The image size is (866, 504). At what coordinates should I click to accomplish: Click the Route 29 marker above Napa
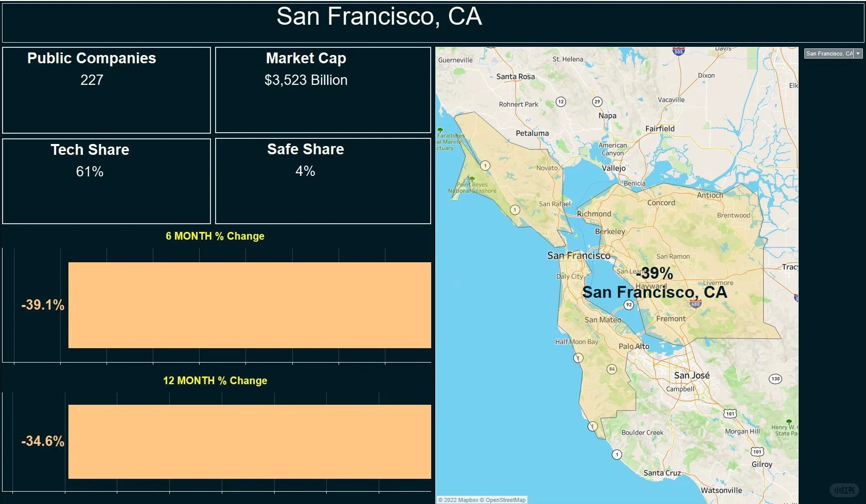pos(597,102)
